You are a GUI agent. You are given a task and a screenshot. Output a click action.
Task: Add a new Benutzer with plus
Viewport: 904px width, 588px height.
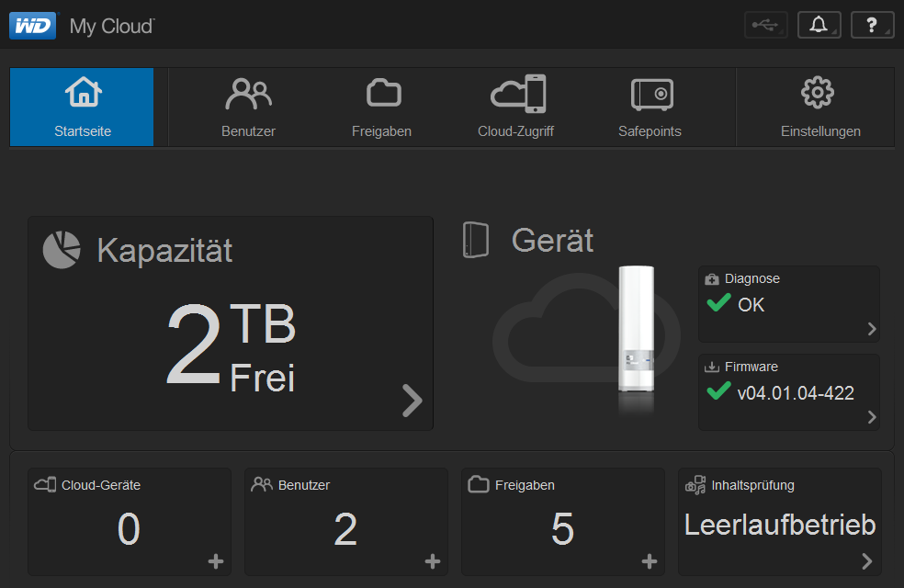pyautogui.click(x=433, y=561)
